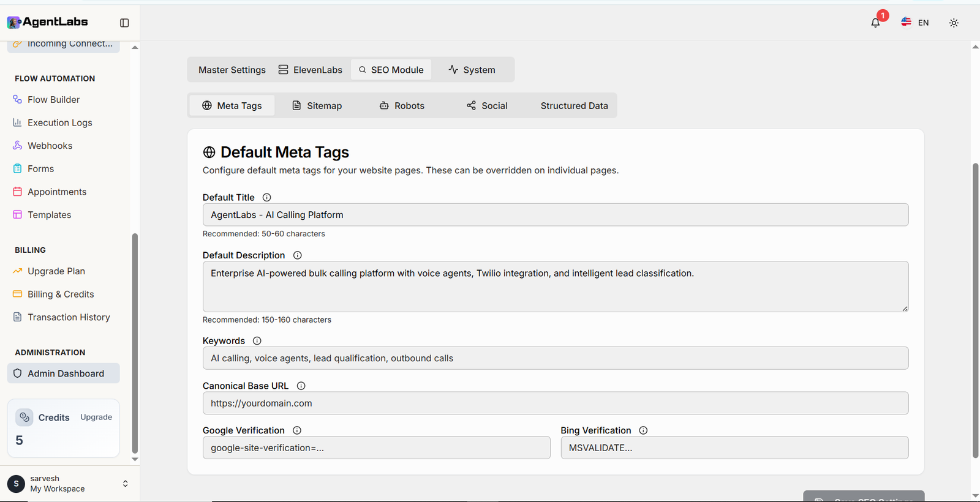980x502 pixels.
Task: Click the sarvesh avatar circle
Action: (16, 484)
